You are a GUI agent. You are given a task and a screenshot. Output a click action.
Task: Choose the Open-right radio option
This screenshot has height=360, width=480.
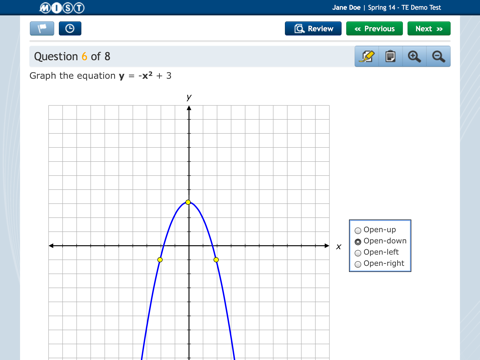pyautogui.click(x=358, y=264)
